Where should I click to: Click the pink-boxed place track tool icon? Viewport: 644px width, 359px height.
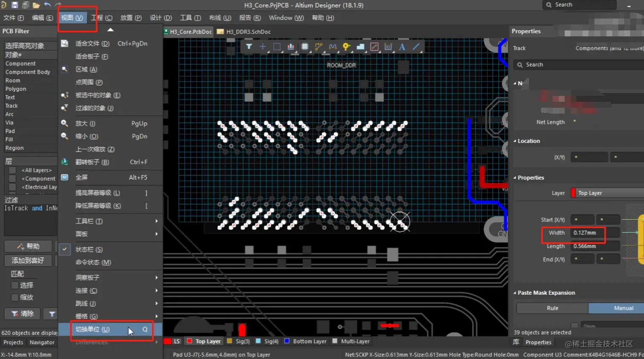tap(374, 47)
